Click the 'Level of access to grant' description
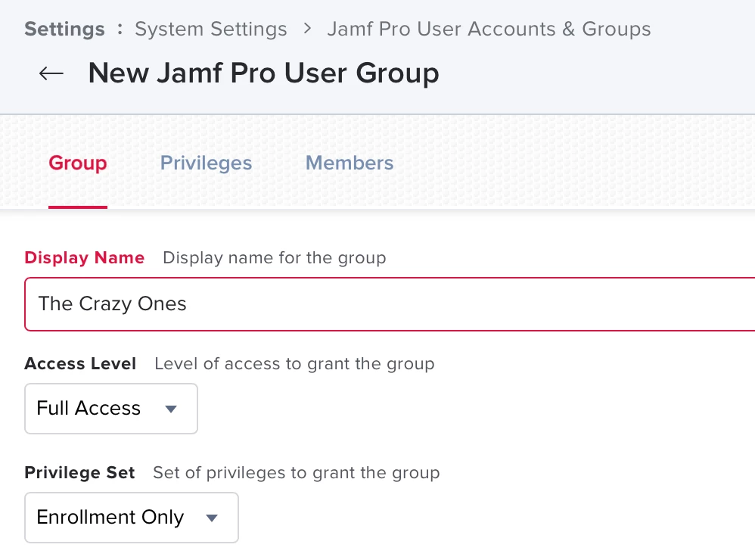The image size is (755, 560). (294, 364)
